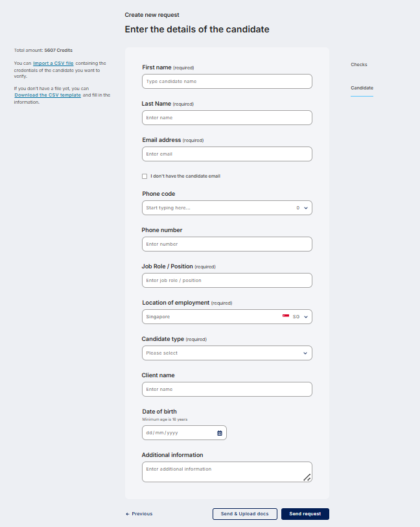420x527 pixels.
Task: Click the Singapore flag icon
Action: (285, 316)
